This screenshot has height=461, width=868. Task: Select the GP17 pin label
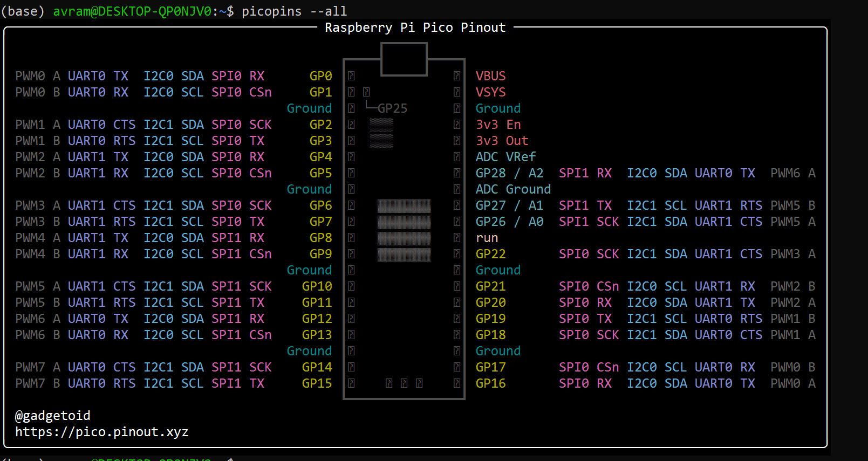pos(491,367)
